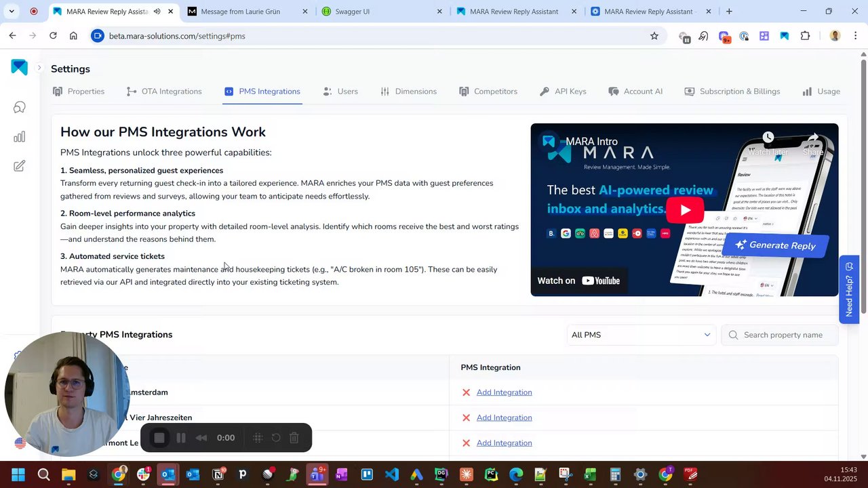
Task: Open Microsoft Teams from the taskbar
Action: point(317,474)
